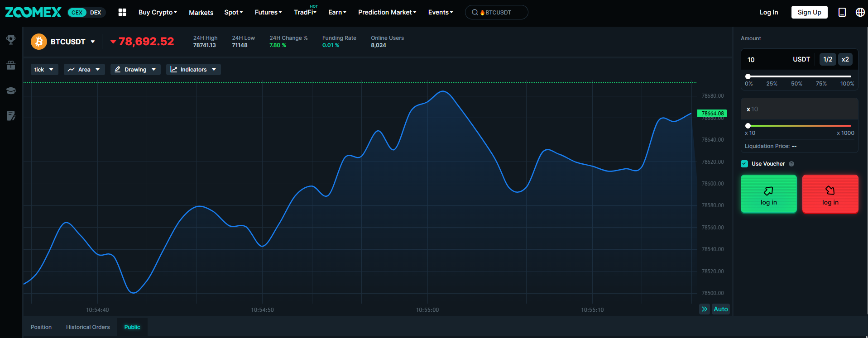Click the search magnifier icon
The width and height of the screenshot is (868, 338).
click(x=475, y=12)
